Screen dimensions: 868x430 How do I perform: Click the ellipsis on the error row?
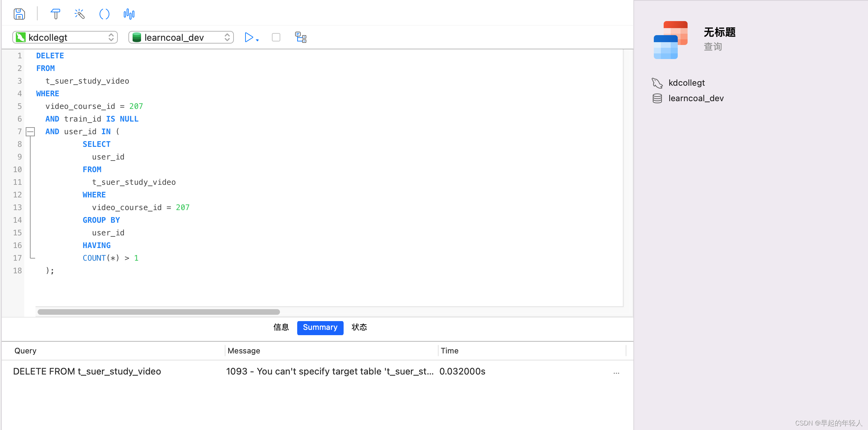(616, 373)
